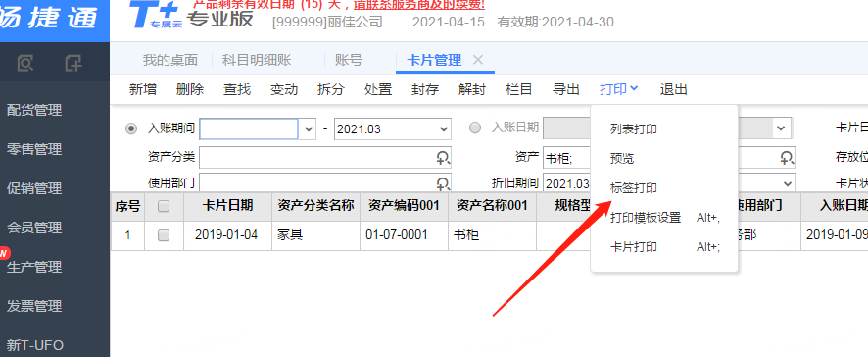Click into the 入账期间 start input field
868x357 pixels.
point(249,129)
